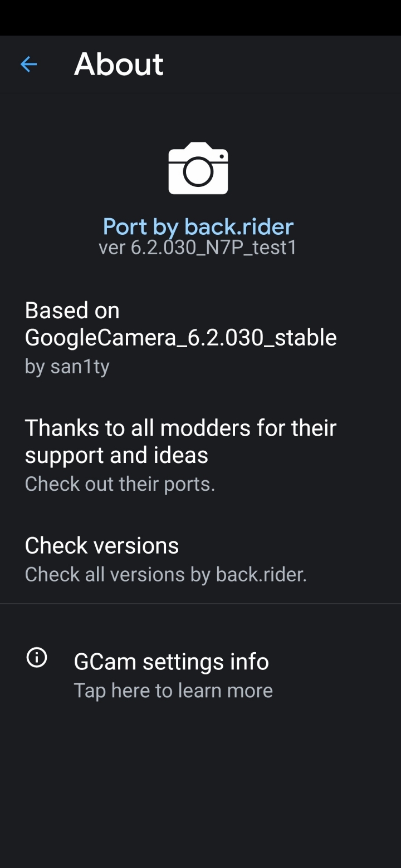Click the ver 6.2.030_N7P_test1 version text
The image size is (401, 868).
(198, 247)
